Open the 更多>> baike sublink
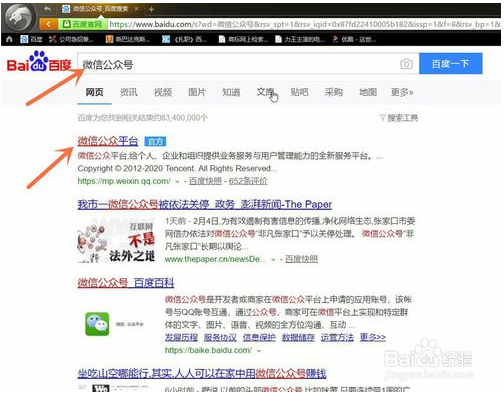 click(373, 338)
